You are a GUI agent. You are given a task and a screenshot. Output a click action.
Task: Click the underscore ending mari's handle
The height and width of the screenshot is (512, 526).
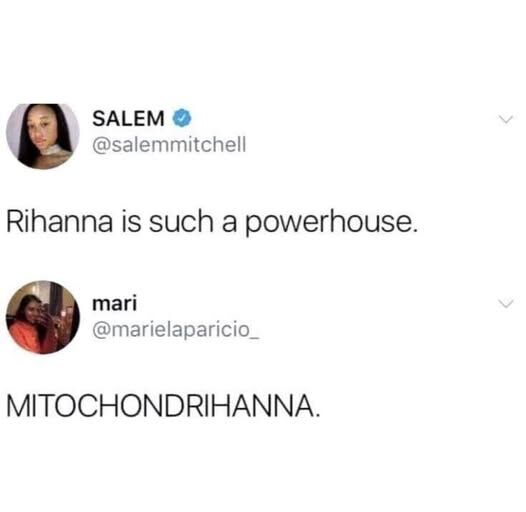255,339
